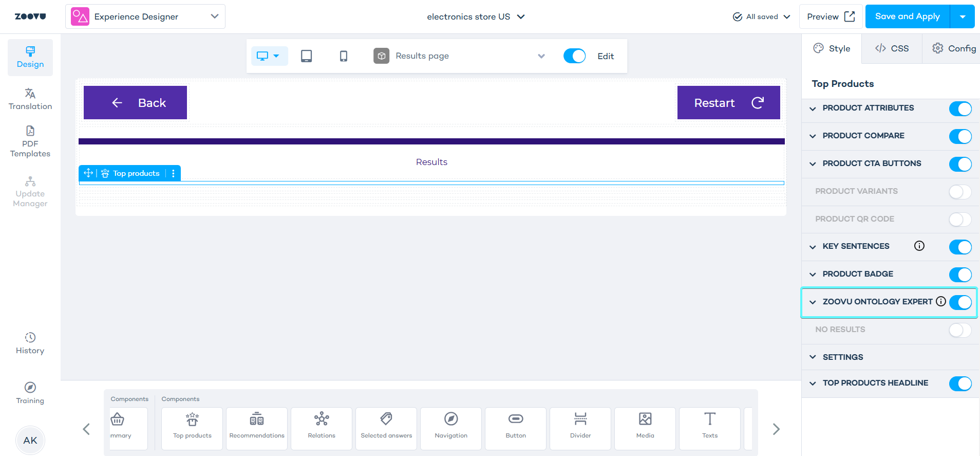Screen dimensions: 980x456
Task: Select the mobile phone preview icon
Action: [344, 56]
